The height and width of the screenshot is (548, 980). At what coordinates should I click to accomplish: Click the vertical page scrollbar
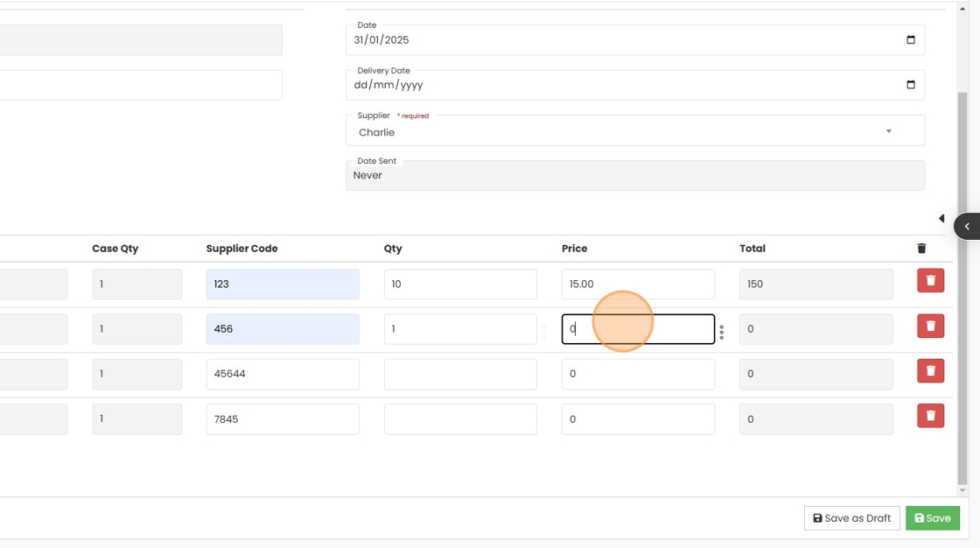pyautogui.click(x=962, y=289)
